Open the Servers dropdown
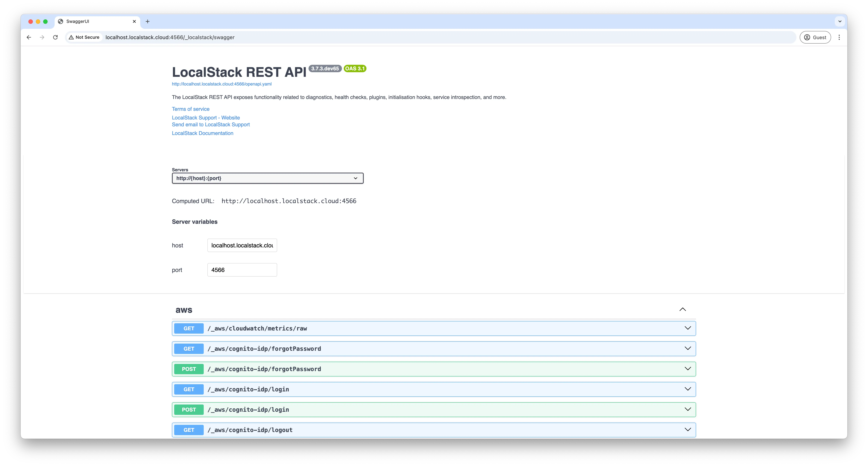This screenshot has width=868, height=466. (267, 178)
